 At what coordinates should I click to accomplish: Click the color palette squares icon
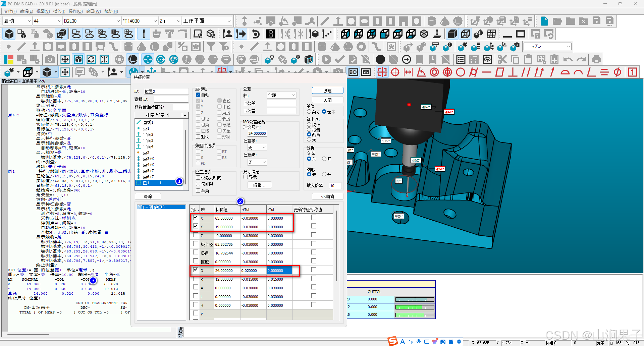(9, 60)
